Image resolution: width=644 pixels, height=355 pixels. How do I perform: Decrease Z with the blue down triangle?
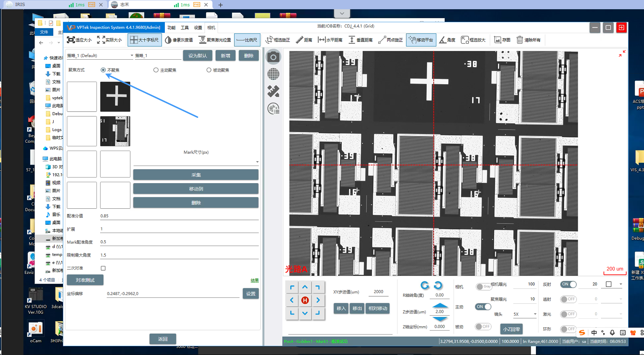[x=440, y=319]
